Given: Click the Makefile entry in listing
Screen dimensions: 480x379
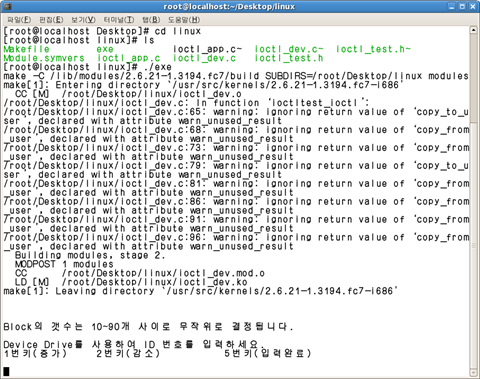Looking at the screenshot, I should pyautogui.click(x=26, y=49).
